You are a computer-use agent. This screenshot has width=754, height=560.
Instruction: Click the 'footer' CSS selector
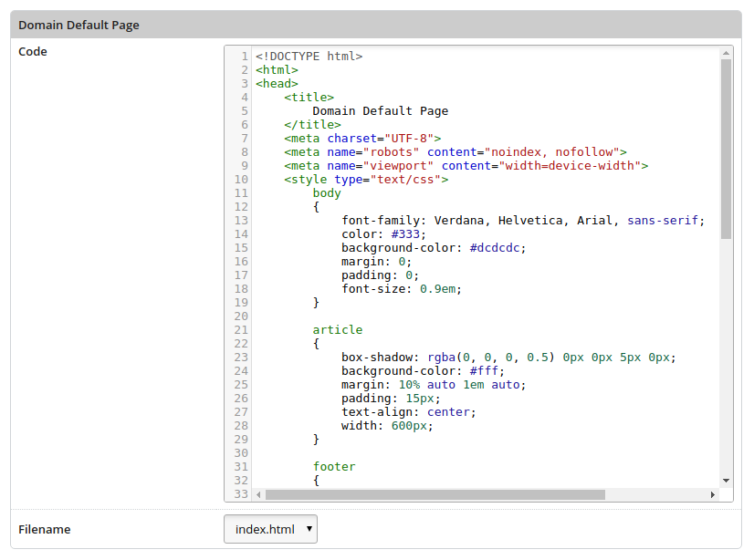click(334, 467)
